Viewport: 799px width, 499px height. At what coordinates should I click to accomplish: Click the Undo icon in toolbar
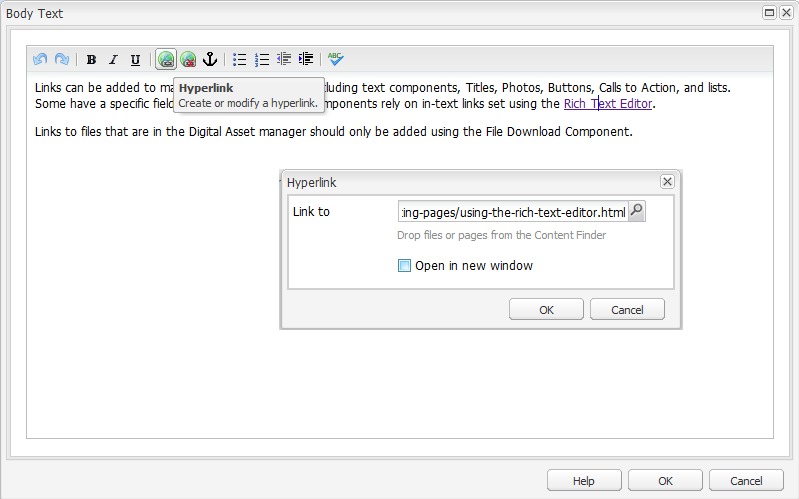coord(40,60)
